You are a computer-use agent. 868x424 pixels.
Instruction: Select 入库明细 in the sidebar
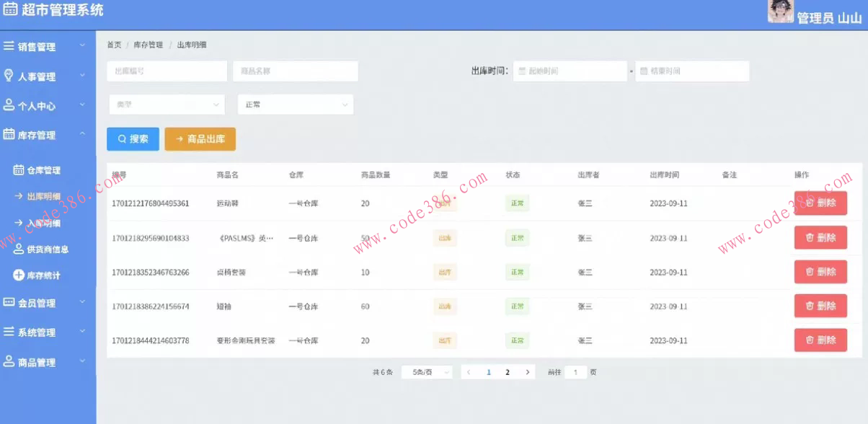43,223
